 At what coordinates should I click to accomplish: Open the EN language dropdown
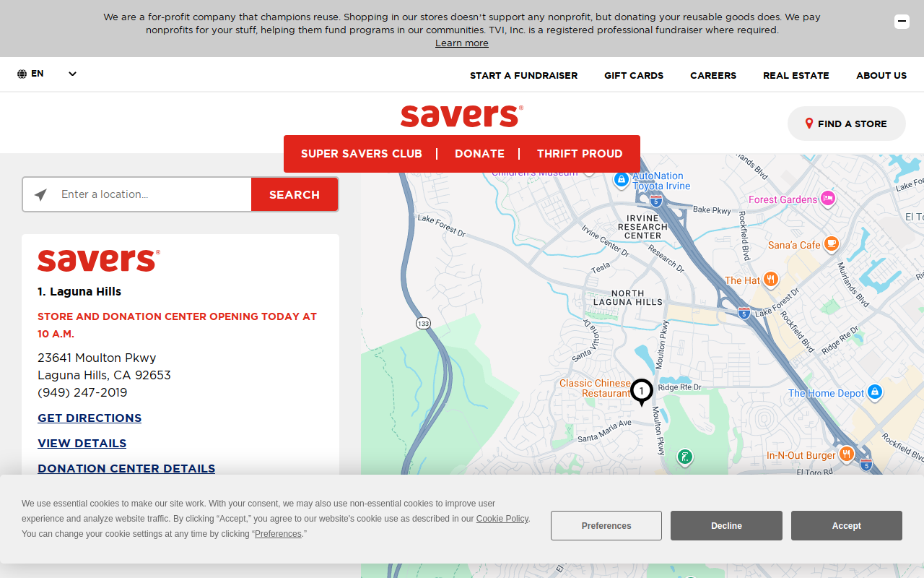pos(47,74)
